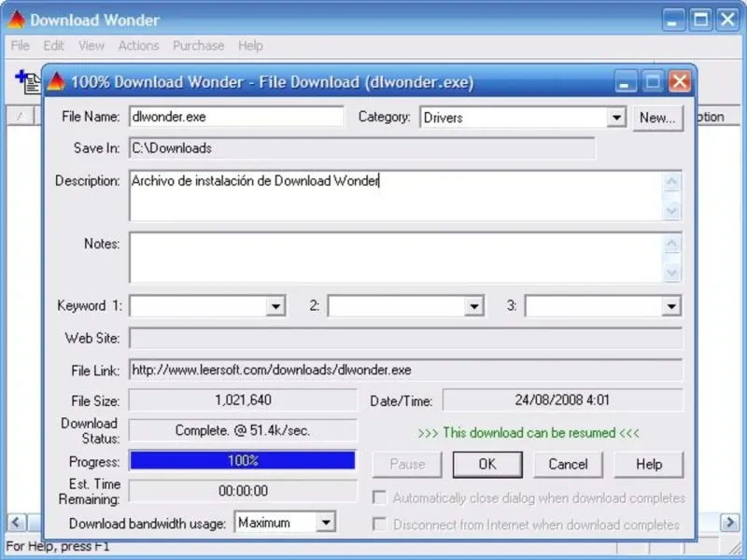Minimize the File Download dialog
The width and height of the screenshot is (747, 560).
[x=625, y=81]
